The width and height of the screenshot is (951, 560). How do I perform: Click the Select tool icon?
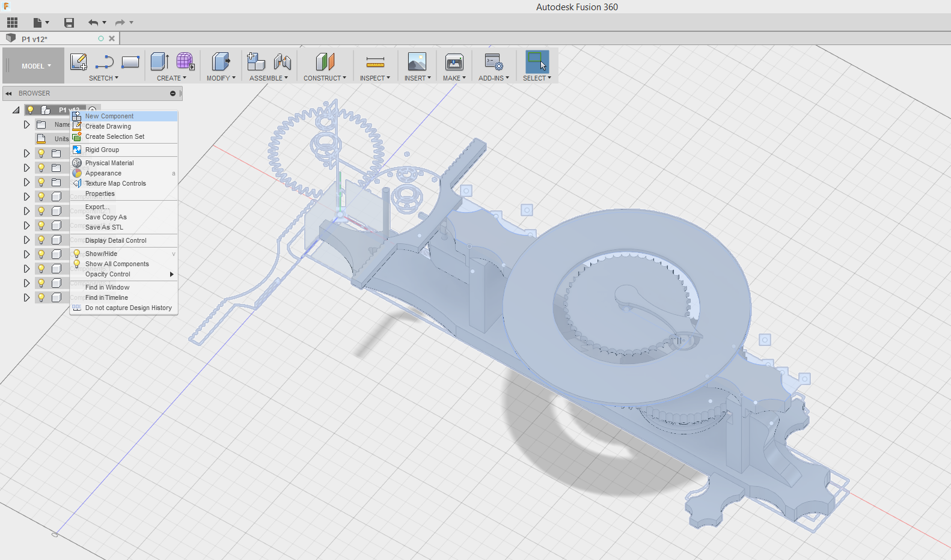click(537, 62)
